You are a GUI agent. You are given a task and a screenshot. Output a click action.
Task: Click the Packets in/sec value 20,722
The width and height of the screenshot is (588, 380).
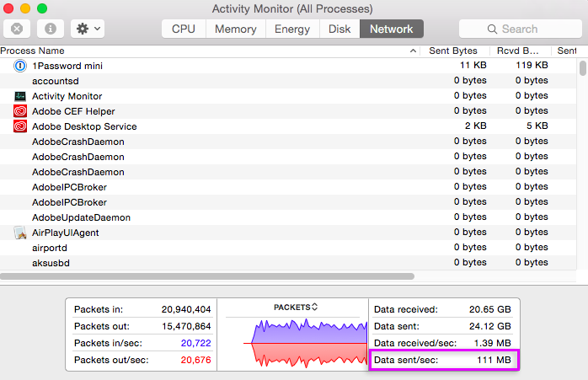click(195, 343)
